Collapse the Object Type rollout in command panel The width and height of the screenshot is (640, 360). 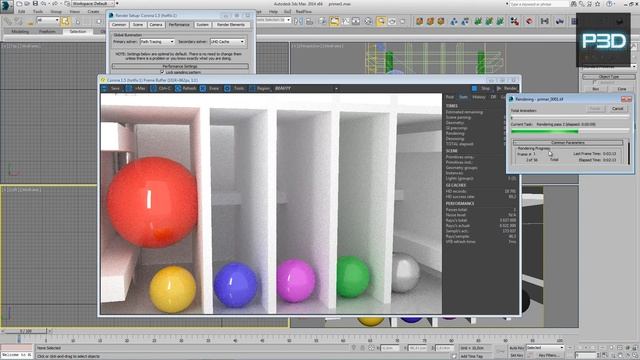pos(609,77)
